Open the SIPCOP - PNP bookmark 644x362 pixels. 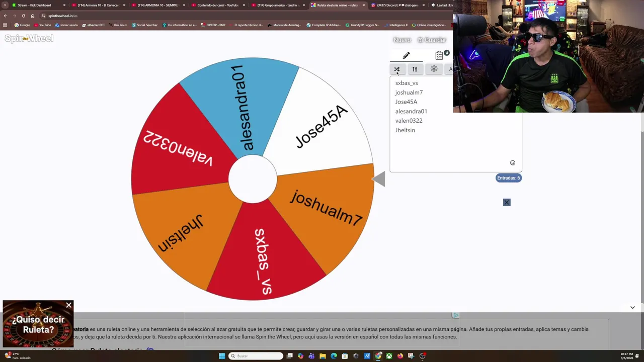(x=213, y=25)
